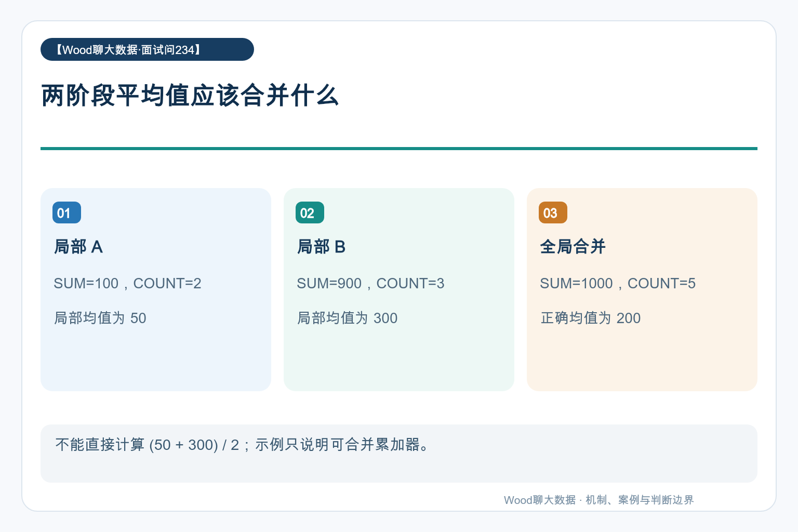The image size is (798, 532).
Task: Click the text SUM=1000，COUNT=5
Action: click(618, 283)
